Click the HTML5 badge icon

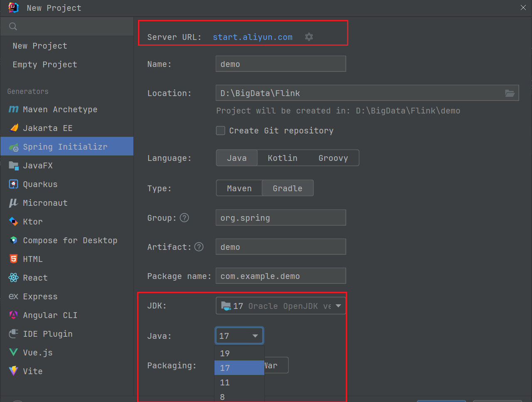point(14,259)
